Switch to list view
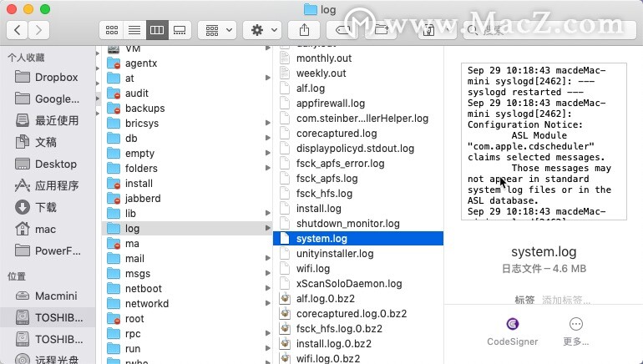Viewport: 643px width, 364px height. coord(134,30)
